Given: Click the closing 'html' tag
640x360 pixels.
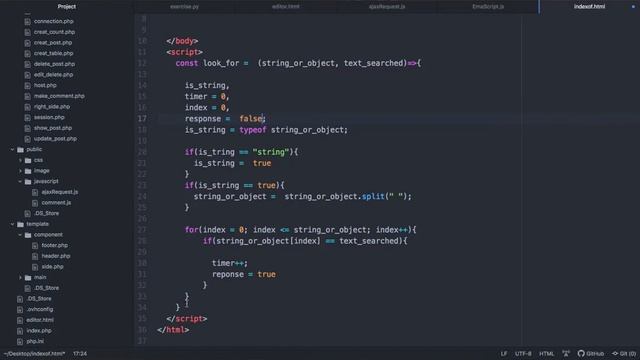Looking at the screenshot, I should click(x=173, y=330).
